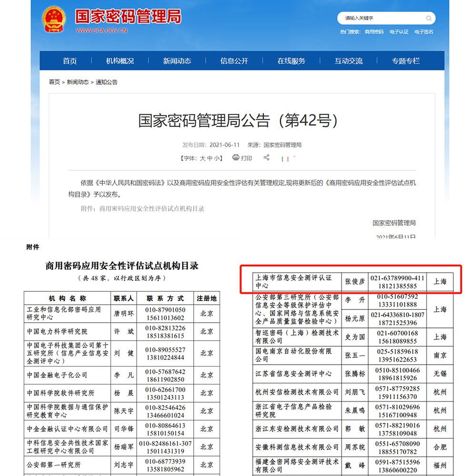Click the announcement title 国家密码管理局公告（第42号）

click(x=238, y=120)
